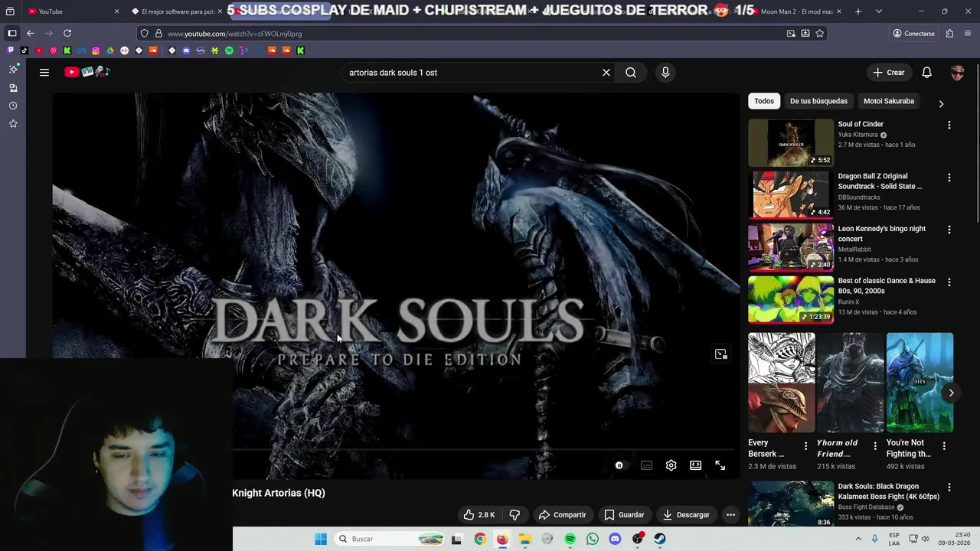The image size is (980, 551).
Task: Open the Windows Start menu
Action: tap(321, 539)
